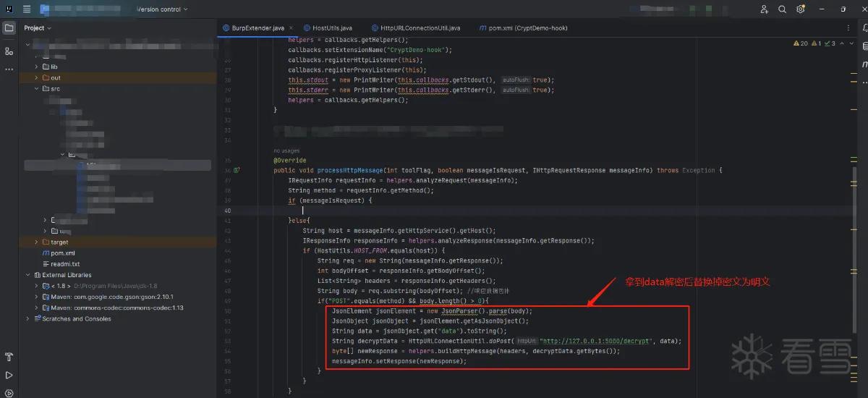The height and width of the screenshot is (398, 868).
Task: Open the Maven tool window icon
Action: click(x=864, y=64)
